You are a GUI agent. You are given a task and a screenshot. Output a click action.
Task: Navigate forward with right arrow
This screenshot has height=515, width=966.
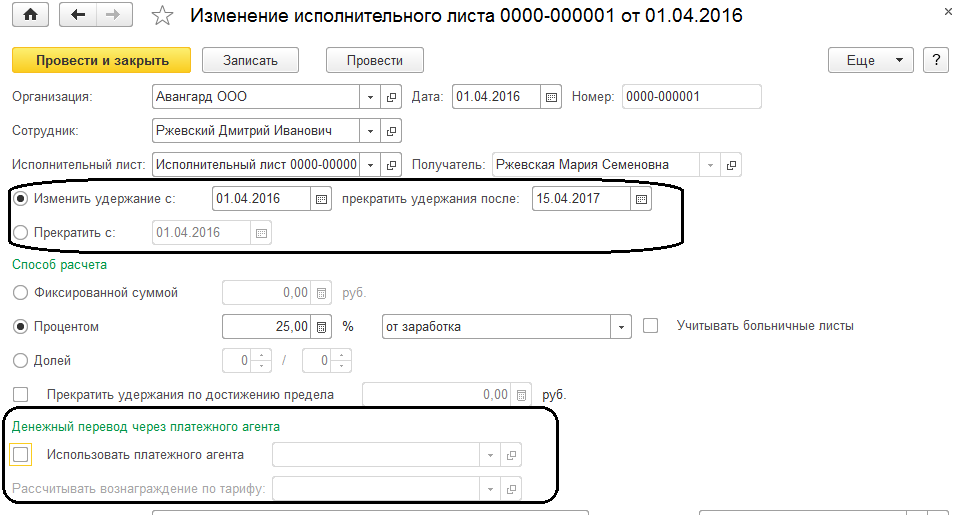coord(113,15)
